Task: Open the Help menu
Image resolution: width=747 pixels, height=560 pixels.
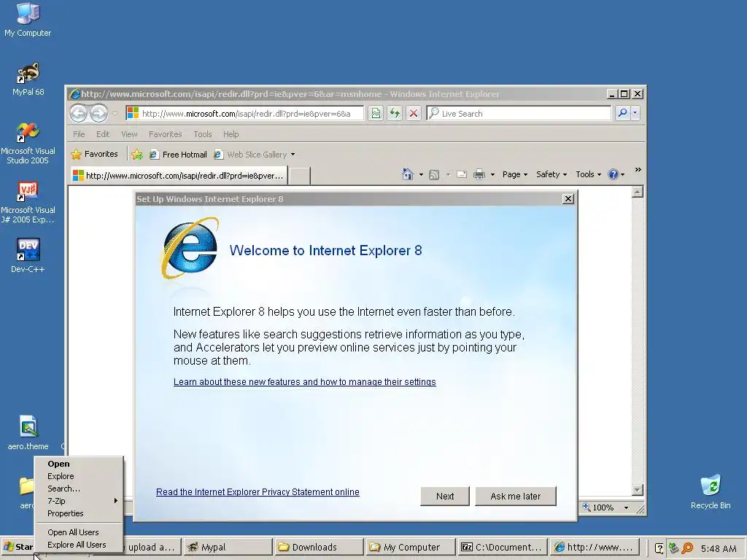Action: tap(231, 134)
